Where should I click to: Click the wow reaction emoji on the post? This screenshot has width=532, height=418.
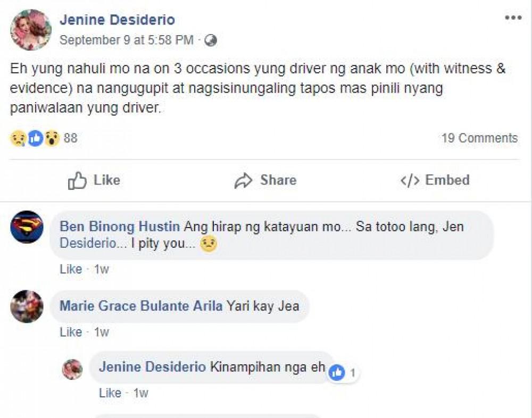pyautogui.click(x=52, y=139)
